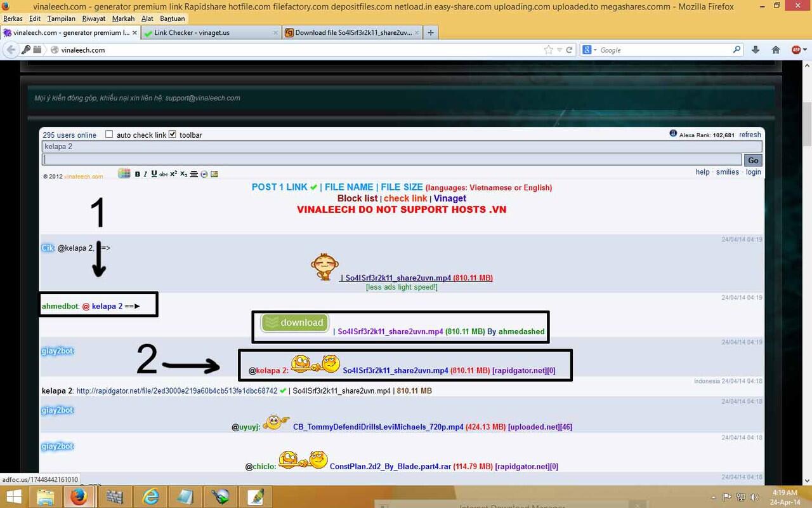812x508 pixels.
Task: Click the refresh link near Alexa Rank
Action: pos(750,135)
